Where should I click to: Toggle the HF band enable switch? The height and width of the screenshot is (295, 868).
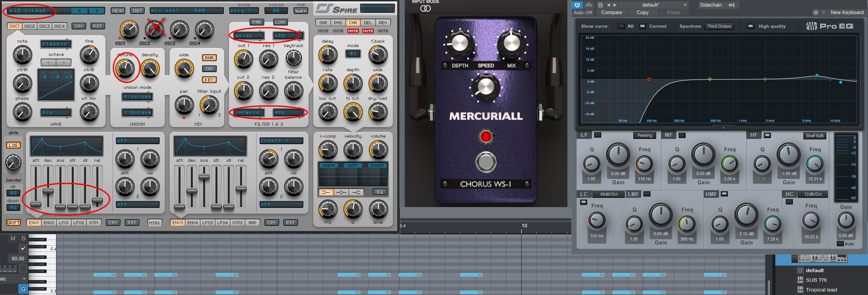pos(767,135)
